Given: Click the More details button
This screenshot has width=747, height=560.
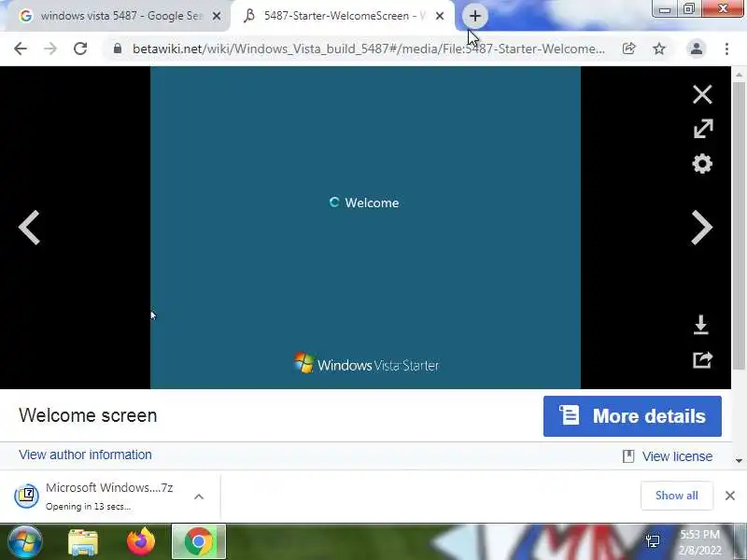Looking at the screenshot, I should (x=632, y=416).
